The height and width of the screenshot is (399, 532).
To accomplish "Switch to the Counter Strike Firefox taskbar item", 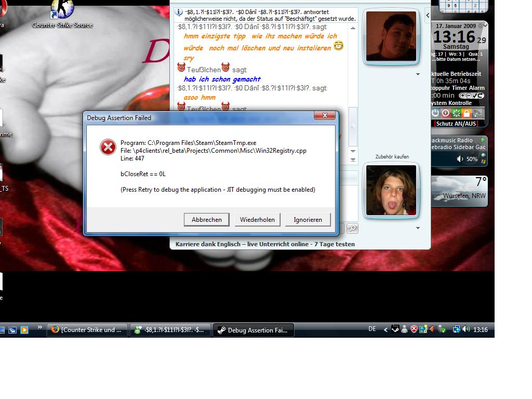I will tap(87, 330).
